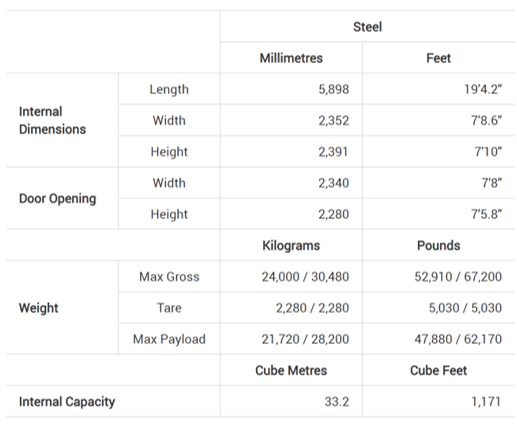Select the Millimetres header cell
517x424 pixels.
tap(291, 58)
